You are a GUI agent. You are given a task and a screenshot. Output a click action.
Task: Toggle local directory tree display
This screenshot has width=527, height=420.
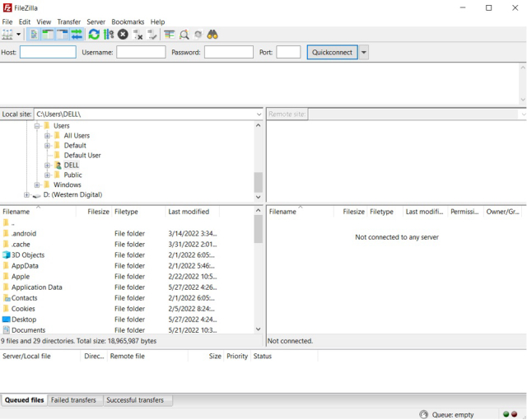click(x=48, y=35)
